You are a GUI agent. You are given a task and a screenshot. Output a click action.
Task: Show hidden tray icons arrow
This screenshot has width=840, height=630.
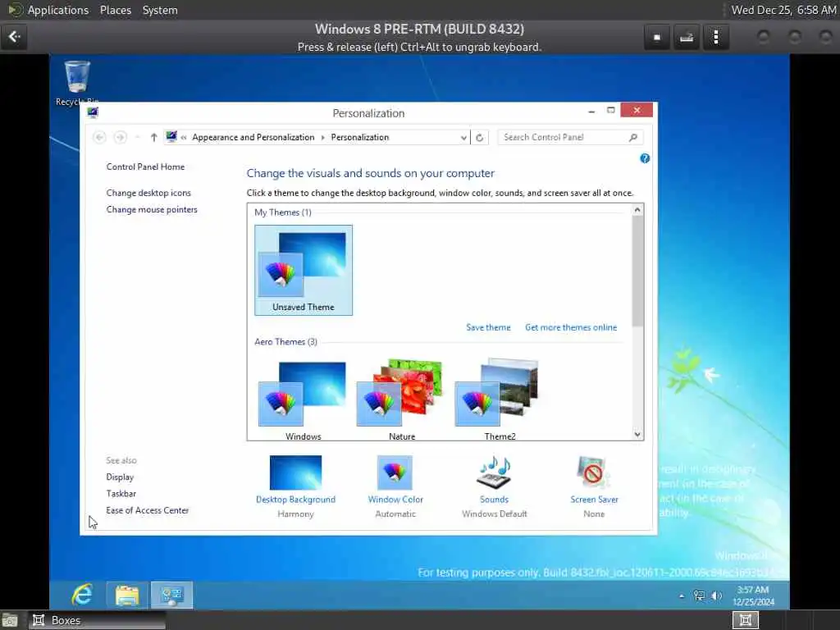(682, 596)
